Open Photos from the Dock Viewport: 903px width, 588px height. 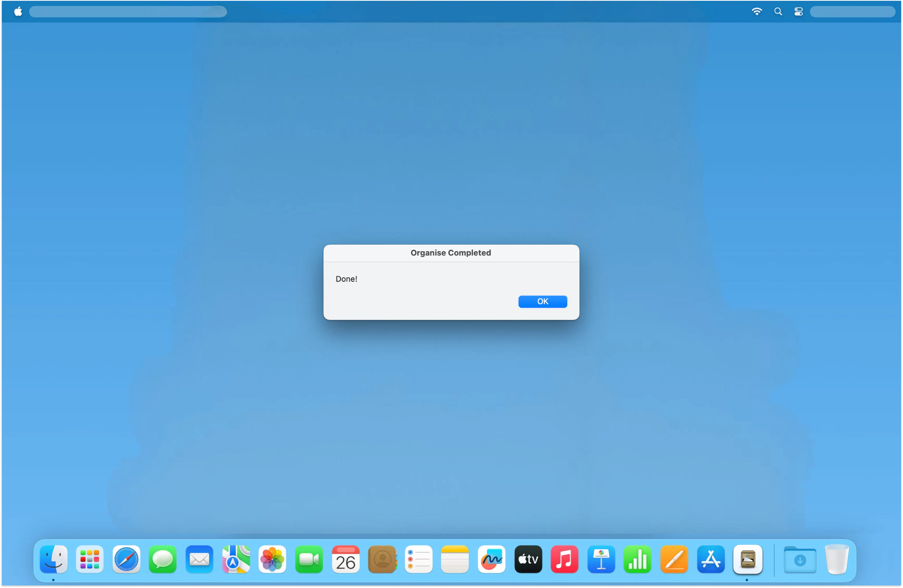click(x=272, y=559)
